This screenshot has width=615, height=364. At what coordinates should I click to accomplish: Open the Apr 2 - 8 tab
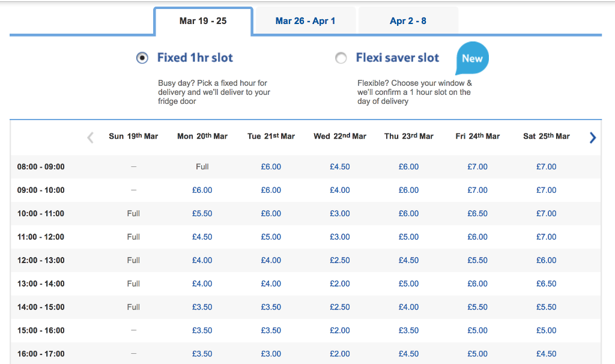pos(408,21)
